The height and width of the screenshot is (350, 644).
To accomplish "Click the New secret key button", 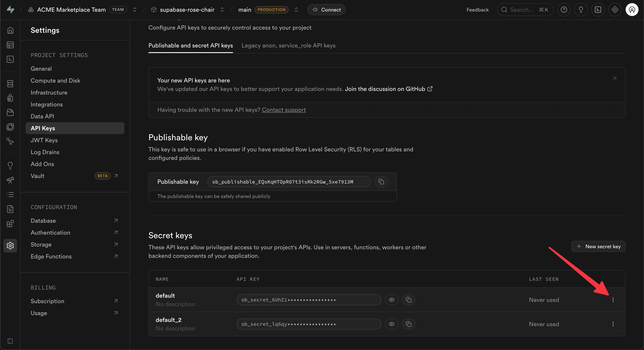I will (598, 247).
